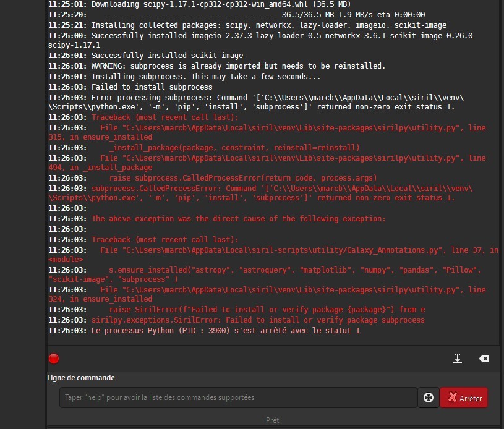Click the s.ensure_installed("astropy" code line
Image resolution: width=504 pixels, height=429 pixels.
pos(265,274)
